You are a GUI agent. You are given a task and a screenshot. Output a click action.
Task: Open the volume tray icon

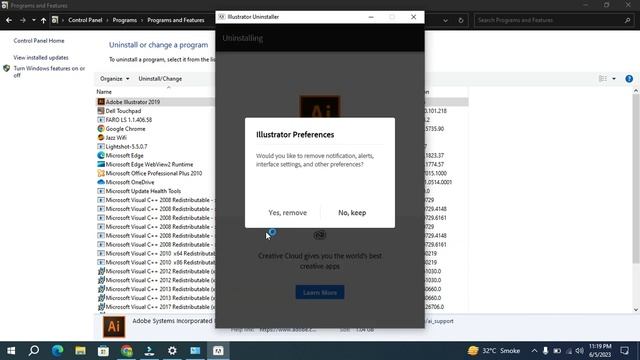tap(580, 351)
